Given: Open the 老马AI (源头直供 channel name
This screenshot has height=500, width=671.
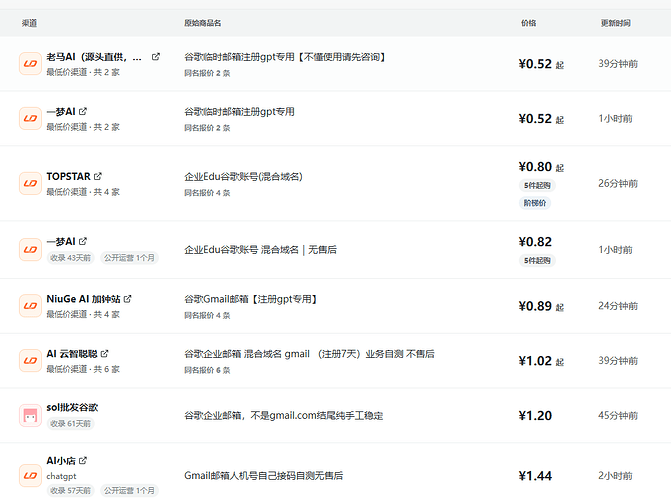Looking at the screenshot, I should (x=94, y=57).
